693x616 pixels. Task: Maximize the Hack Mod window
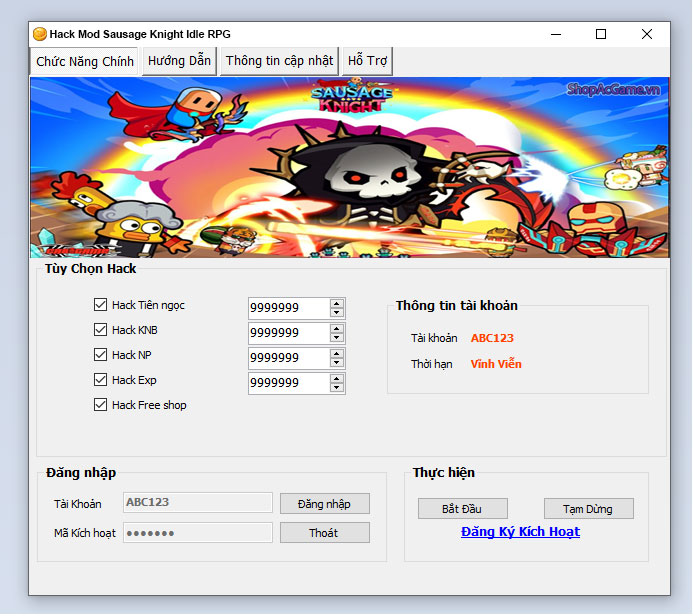point(601,34)
